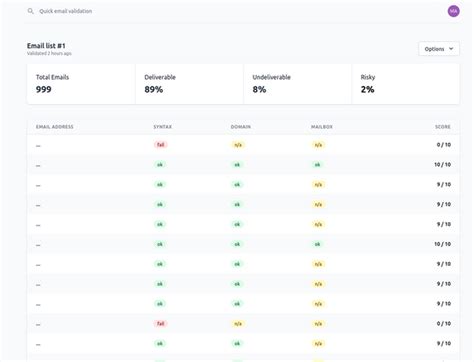The height and width of the screenshot is (362, 474).
Task: Select the Risky 2% card
Action: pos(406,84)
